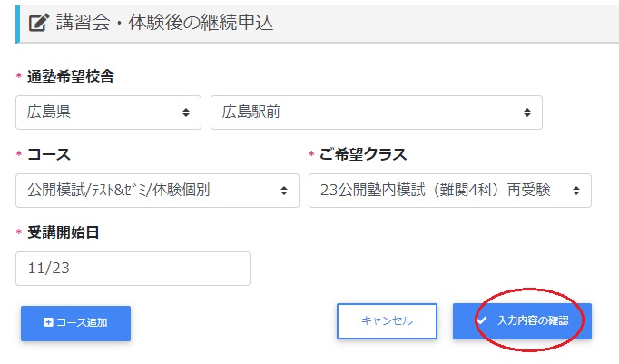Focus the 受講開始日 date field showing 11/23
619x364 pixels.
point(133,269)
